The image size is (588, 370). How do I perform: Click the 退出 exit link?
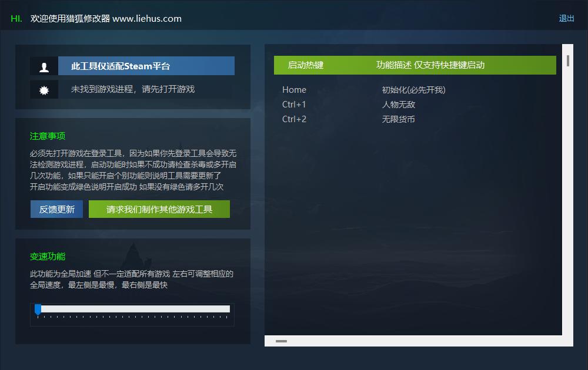click(x=566, y=18)
